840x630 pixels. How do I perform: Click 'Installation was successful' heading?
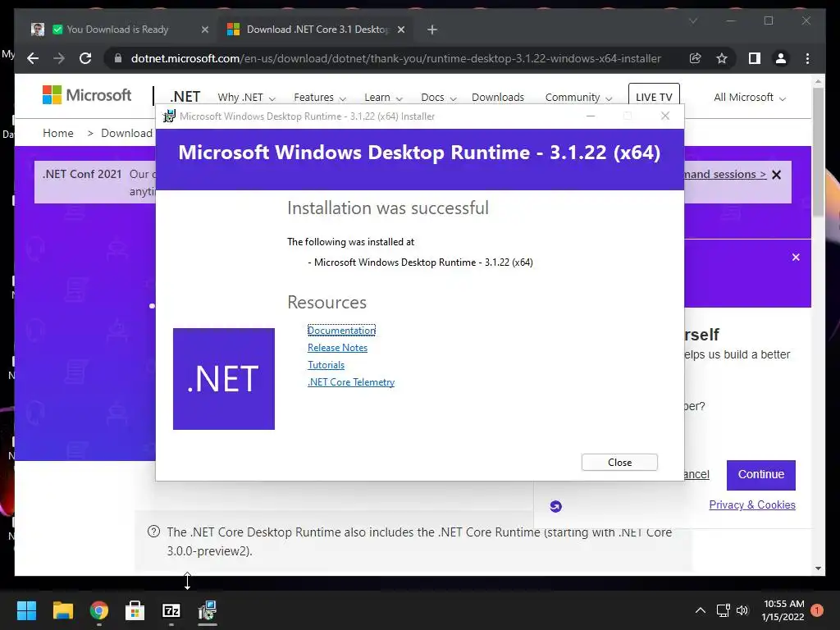click(x=388, y=208)
